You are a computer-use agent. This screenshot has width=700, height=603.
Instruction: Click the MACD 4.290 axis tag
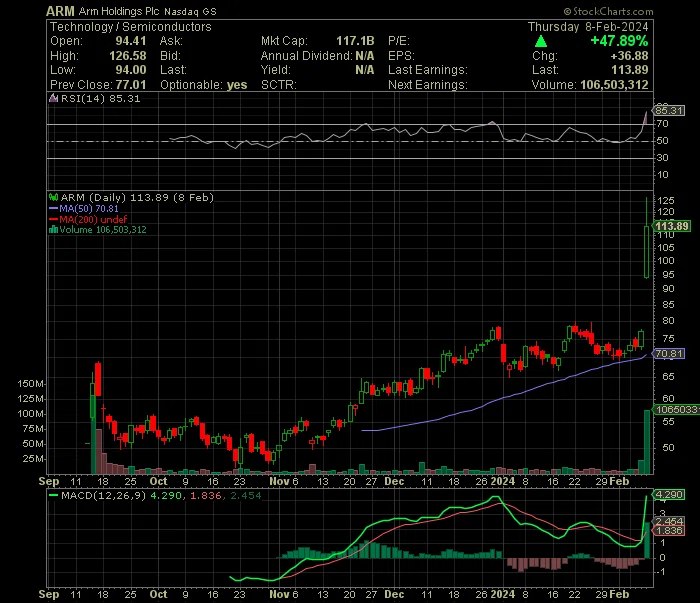(x=669, y=495)
